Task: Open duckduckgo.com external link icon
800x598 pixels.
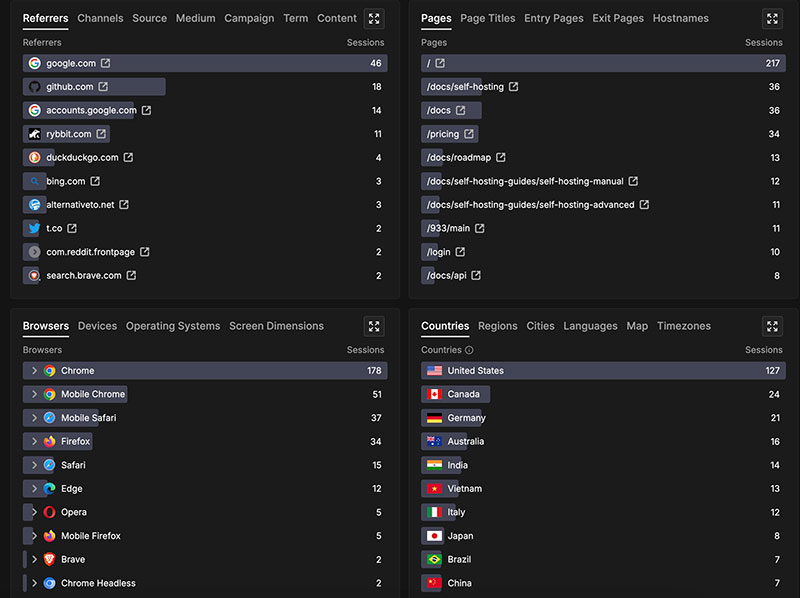Action: click(128, 157)
